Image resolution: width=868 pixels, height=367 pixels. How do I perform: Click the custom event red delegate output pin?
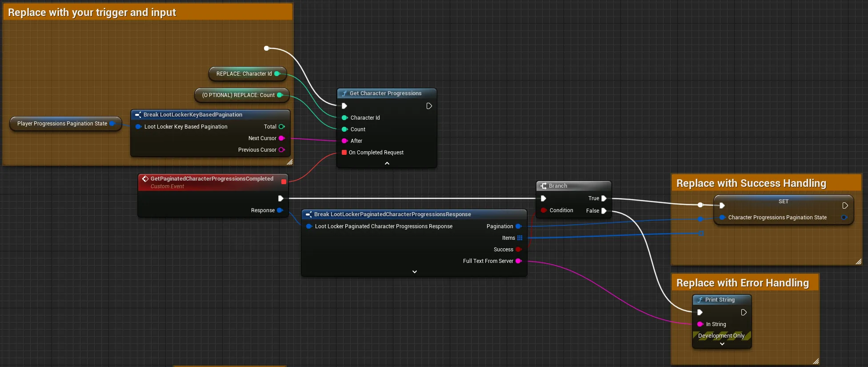tap(284, 181)
